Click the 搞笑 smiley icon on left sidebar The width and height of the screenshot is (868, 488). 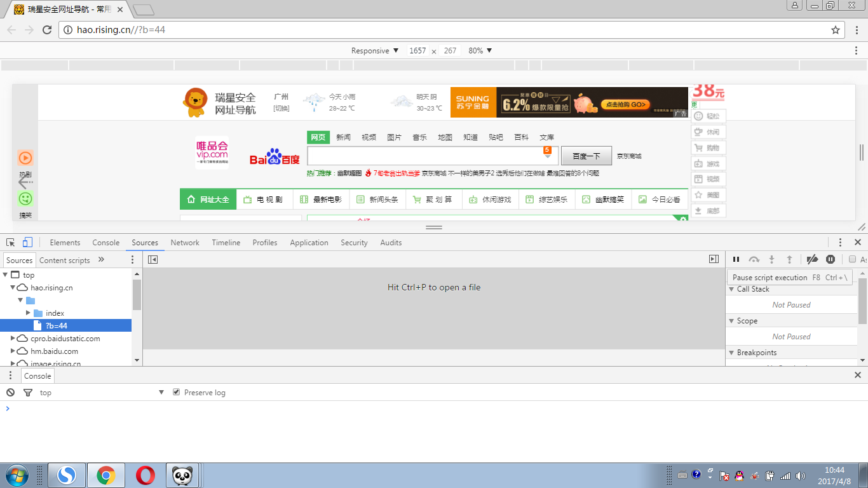pyautogui.click(x=25, y=199)
